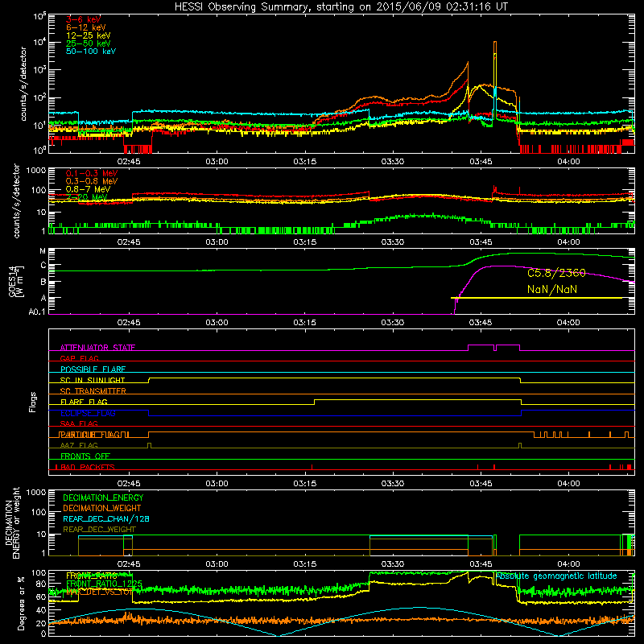Screen dimensions: 644x644
Task: Select the 25-50 keV legend label
Action: tap(88, 43)
